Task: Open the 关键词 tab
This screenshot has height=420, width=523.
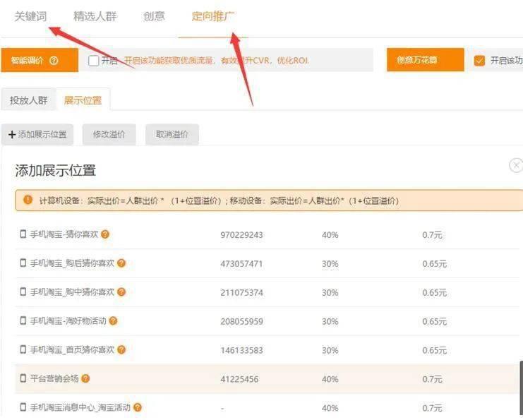Action: pyautogui.click(x=30, y=16)
